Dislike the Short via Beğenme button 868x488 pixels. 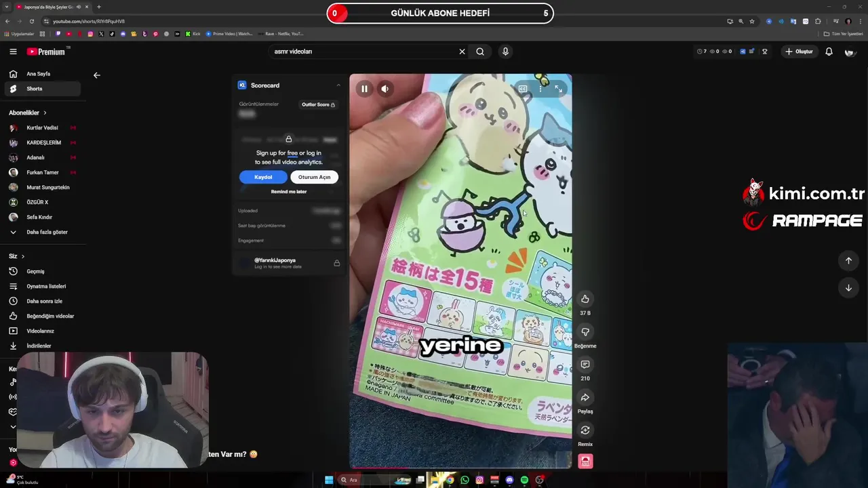[585, 331]
